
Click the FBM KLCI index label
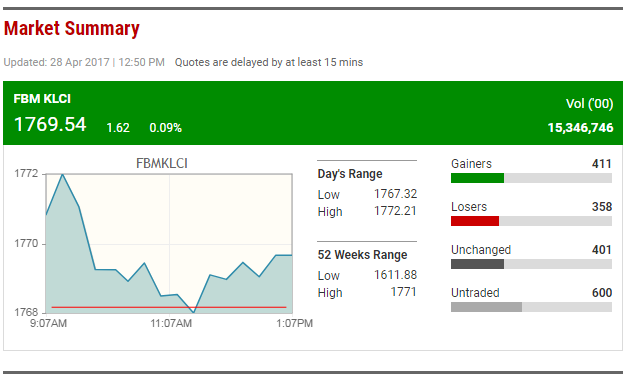(x=42, y=99)
